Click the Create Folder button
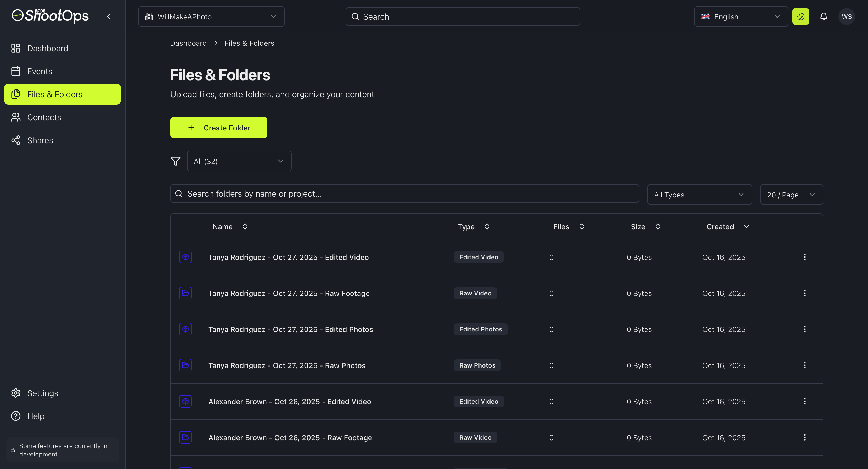The width and height of the screenshot is (868, 469). point(219,128)
